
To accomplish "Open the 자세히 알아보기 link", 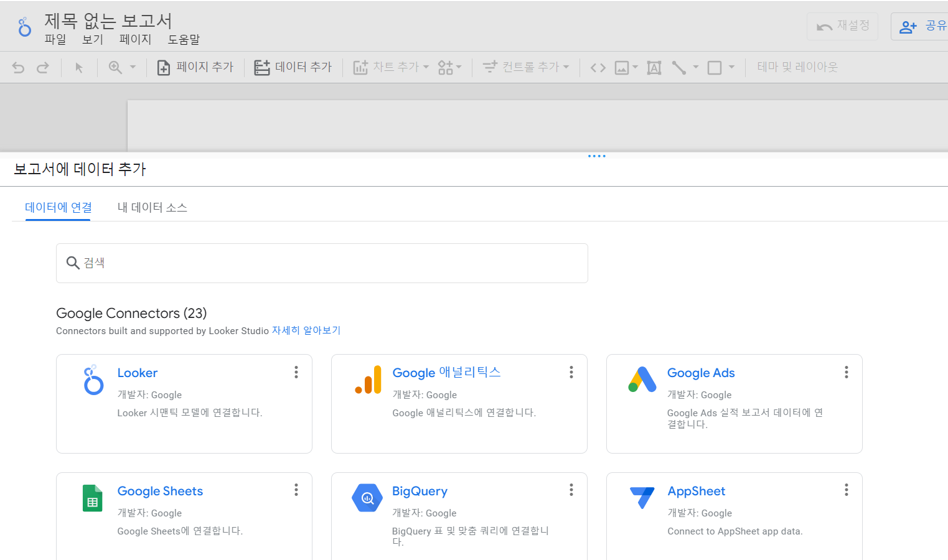I will pyautogui.click(x=306, y=330).
